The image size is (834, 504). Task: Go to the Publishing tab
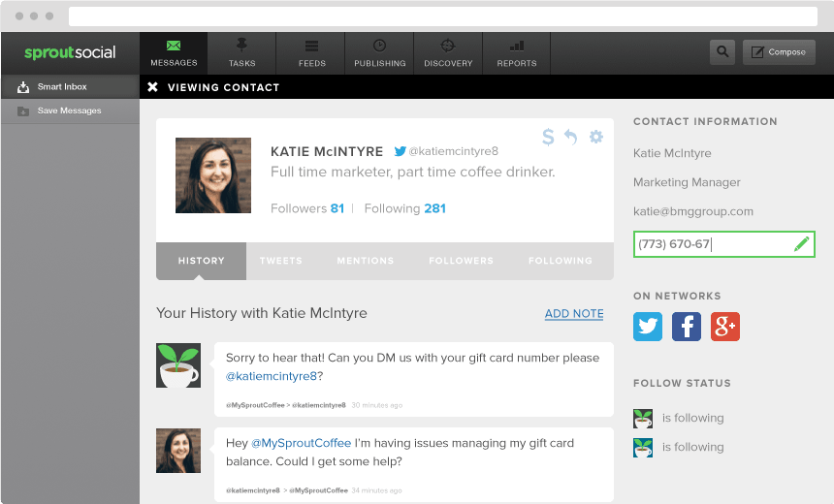[380, 53]
